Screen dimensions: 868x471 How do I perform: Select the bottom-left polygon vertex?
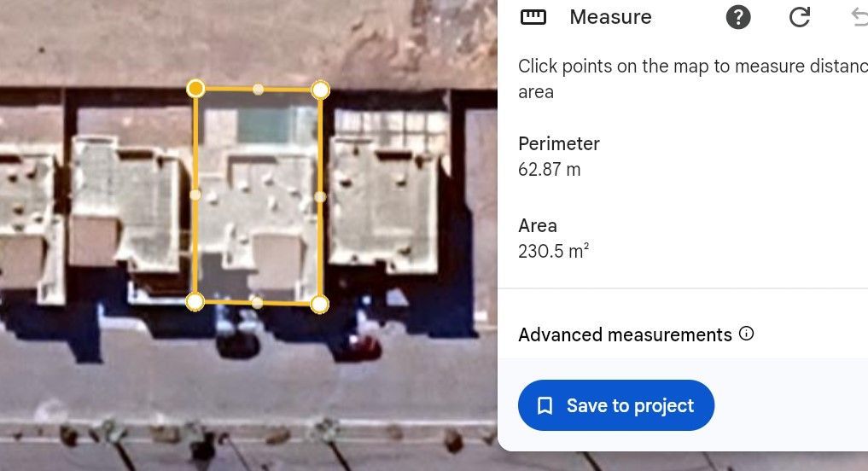pyautogui.click(x=195, y=302)
